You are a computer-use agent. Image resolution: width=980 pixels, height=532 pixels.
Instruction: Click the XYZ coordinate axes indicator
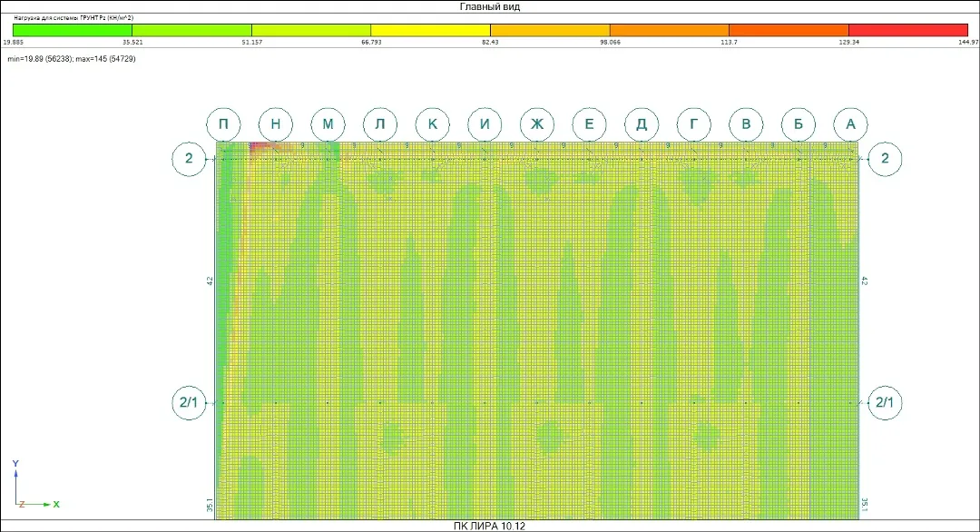click(x=35, y=485)
